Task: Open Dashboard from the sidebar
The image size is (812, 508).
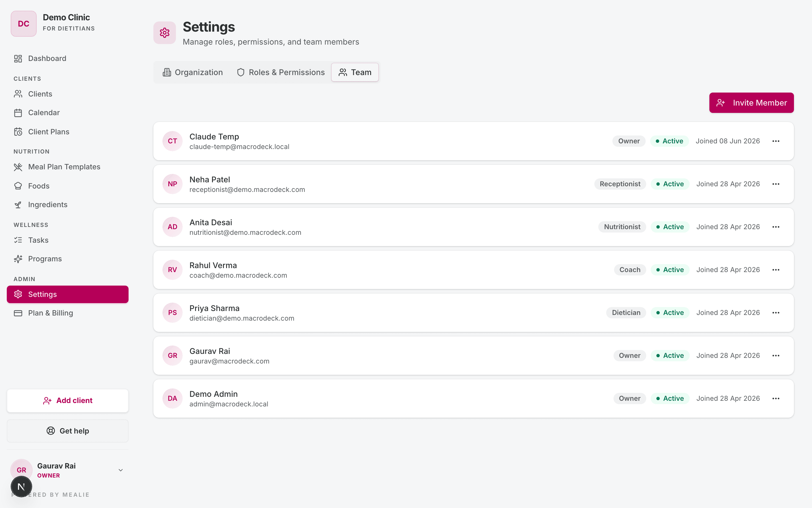Action: click(67, 58)
